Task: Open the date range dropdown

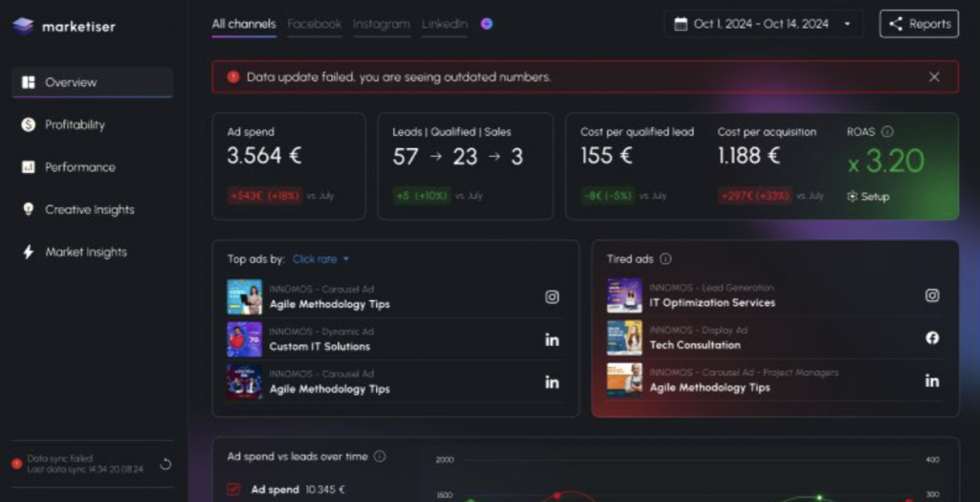Action: click(x=763, y=24)
